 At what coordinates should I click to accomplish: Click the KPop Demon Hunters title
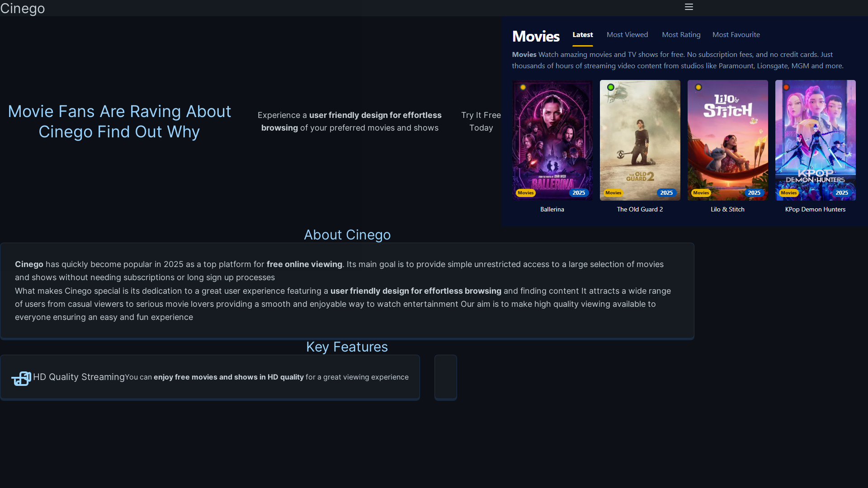pyautogui.click(x=815, y=209)
